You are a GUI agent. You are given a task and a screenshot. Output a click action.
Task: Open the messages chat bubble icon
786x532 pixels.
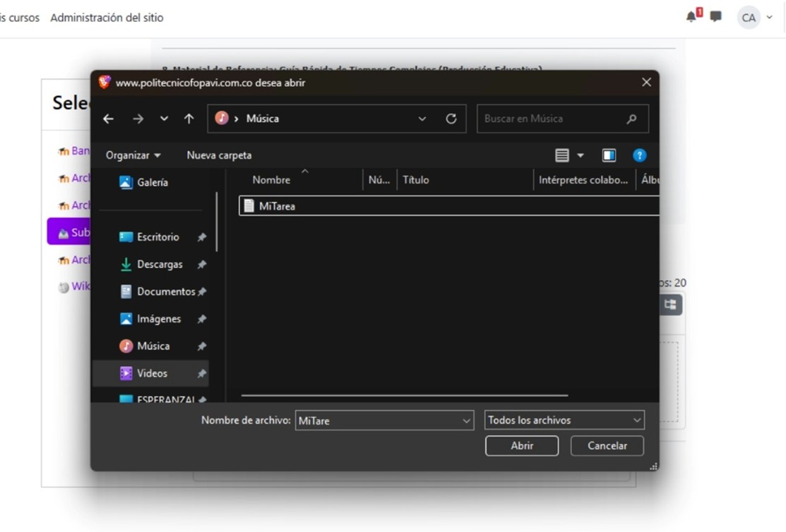pos(715,17)
